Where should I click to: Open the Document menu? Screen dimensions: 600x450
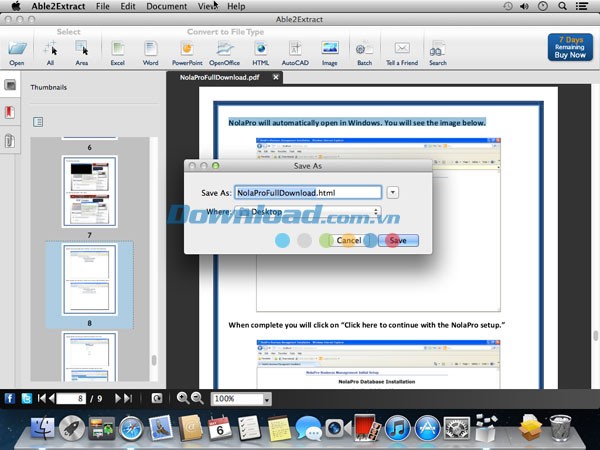pyautogui.click(x=166, y=6)
